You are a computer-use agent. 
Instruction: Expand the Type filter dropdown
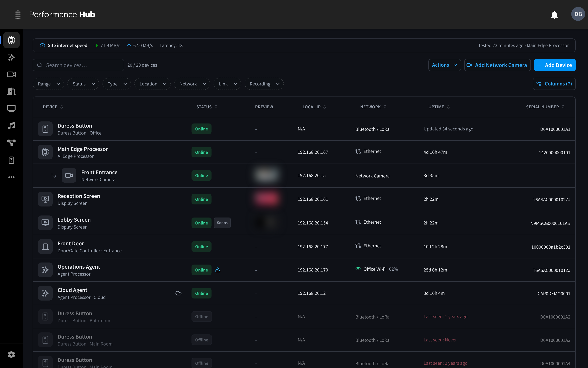point(117,84)
